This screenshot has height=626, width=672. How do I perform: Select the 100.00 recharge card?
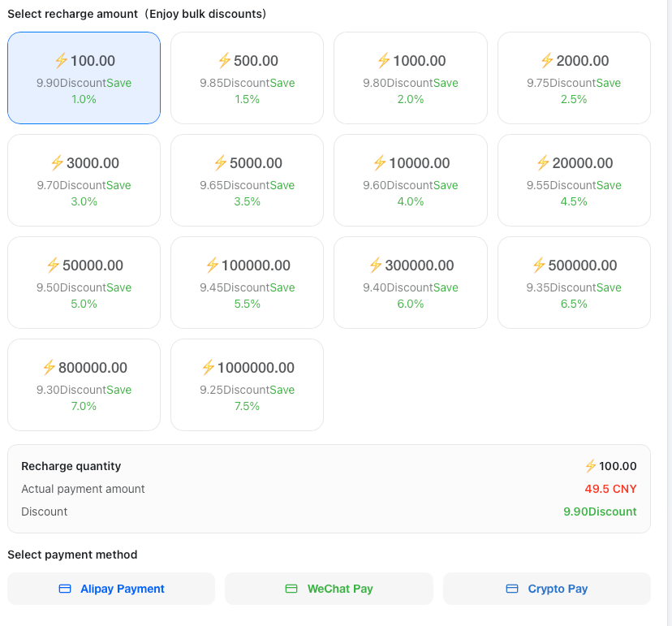coord(84,78)
